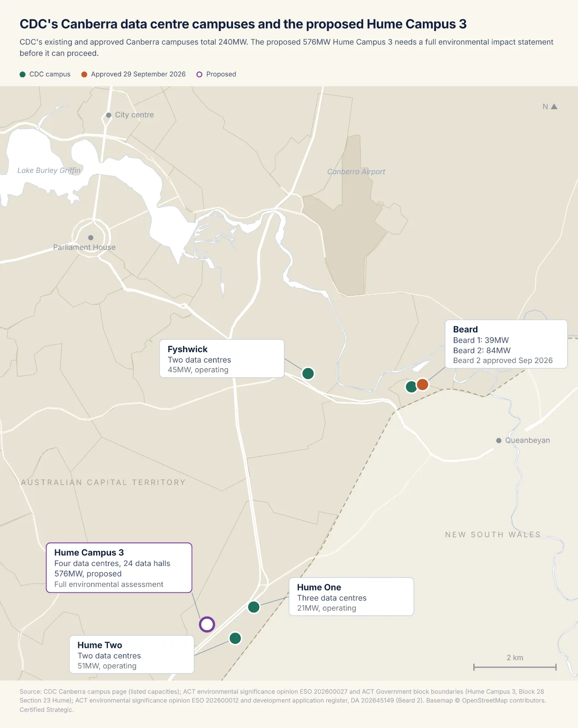This screenshot has height=728, width=578.
Task: Click the Parliament House grey dot
Action: pos(91,238)
